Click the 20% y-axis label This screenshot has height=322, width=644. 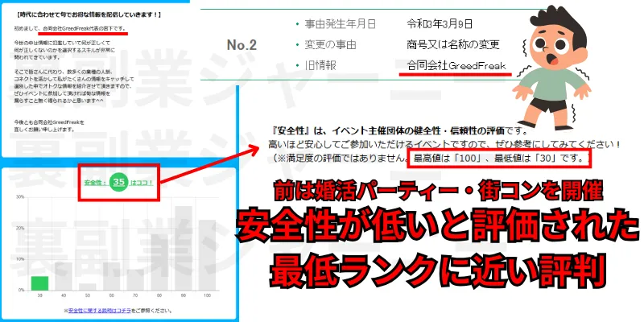click(x=19, y=228)
